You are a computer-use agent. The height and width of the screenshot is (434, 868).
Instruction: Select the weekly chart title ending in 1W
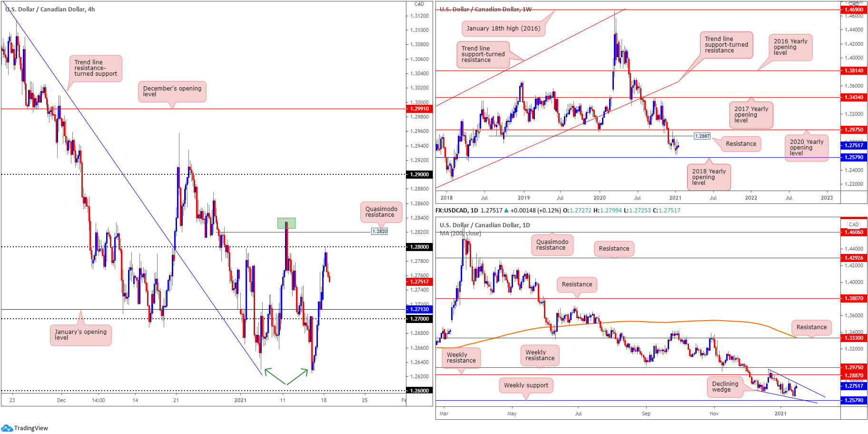[485, 9]
